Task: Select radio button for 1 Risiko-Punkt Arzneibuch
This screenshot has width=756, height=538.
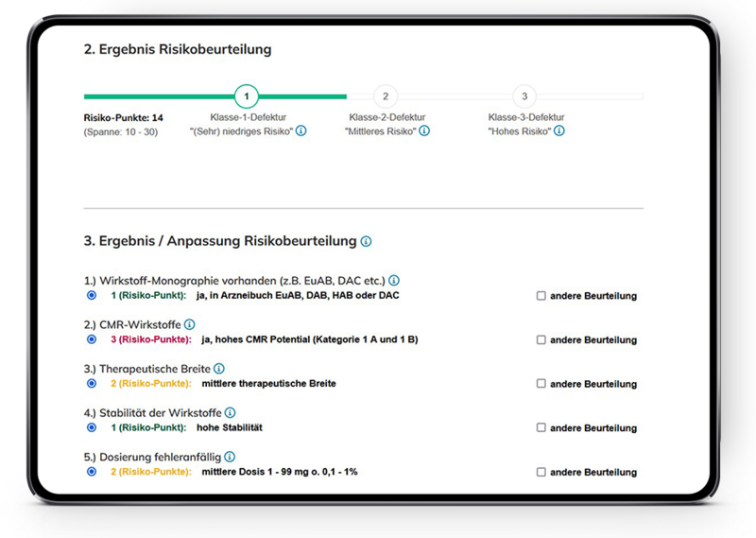Action: point(92,295)
